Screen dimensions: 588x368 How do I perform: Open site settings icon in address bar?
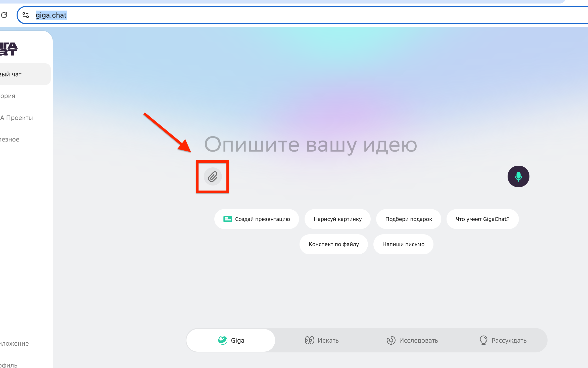(x=26, y=15)
